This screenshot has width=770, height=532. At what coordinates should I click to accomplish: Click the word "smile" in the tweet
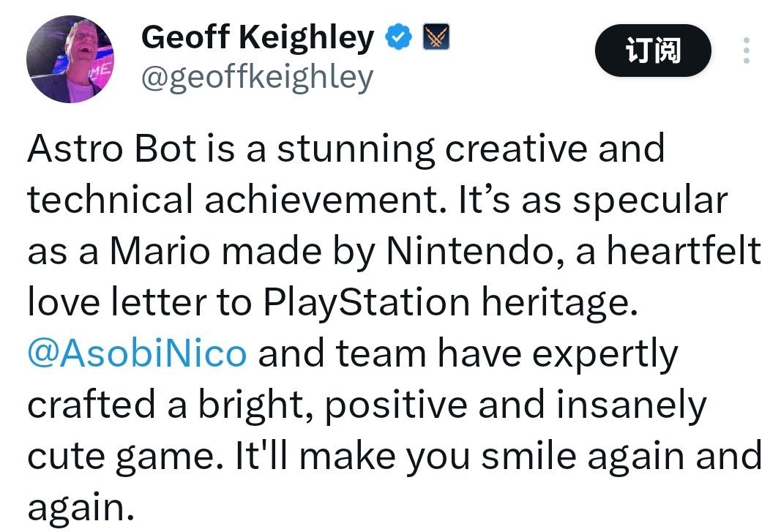click(529, 455)
